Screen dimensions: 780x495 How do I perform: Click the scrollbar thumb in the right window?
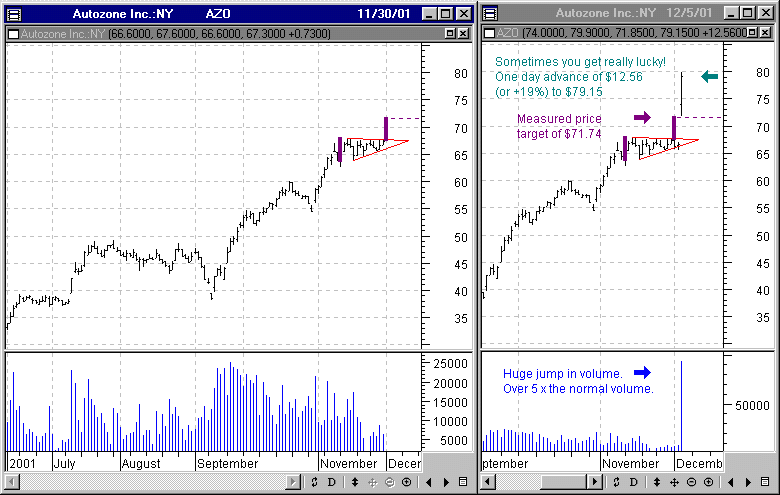click(564, 482)
